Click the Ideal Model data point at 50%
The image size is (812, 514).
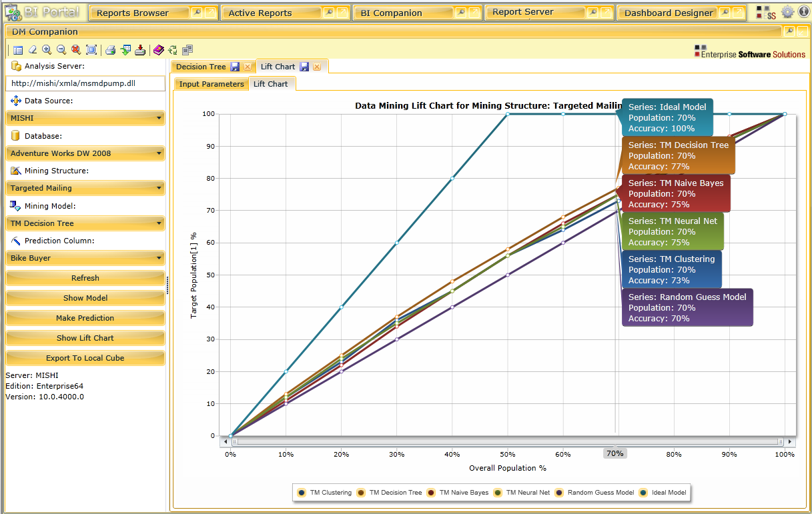coord(508,114)
